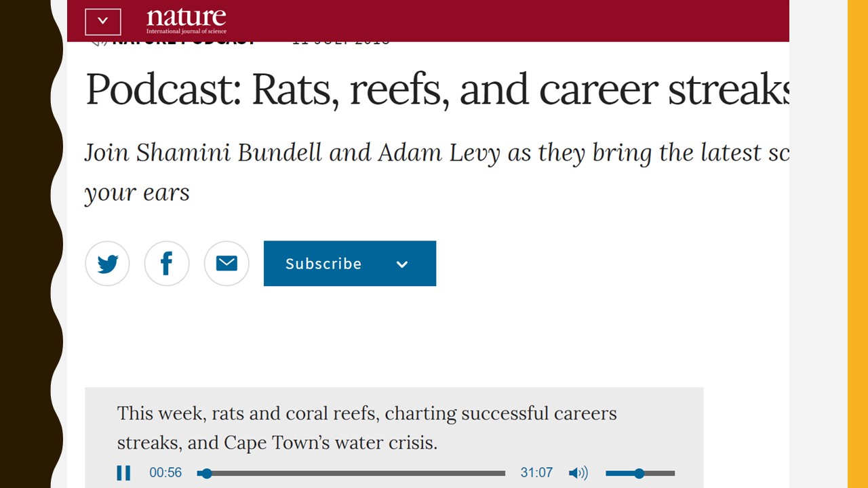
Task: Click the subtitle naming Shamini Bundell
Action: click(x=437, y=173)
